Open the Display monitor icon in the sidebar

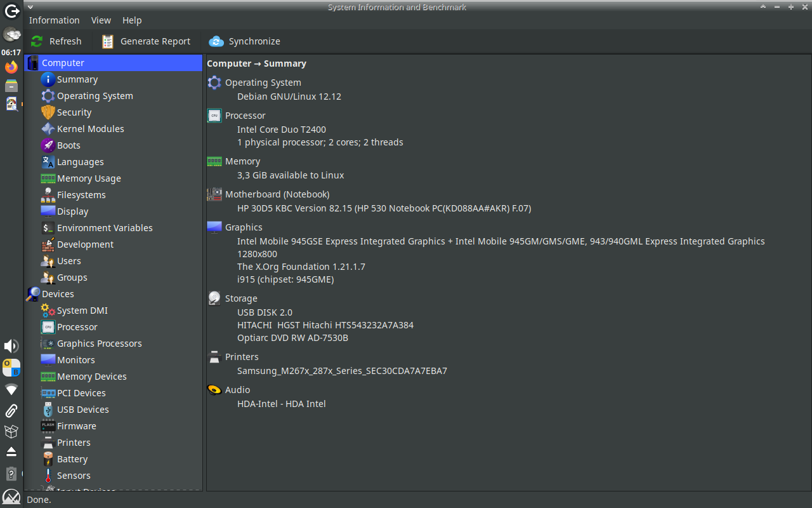pyautogui.click(x=48, y=211)
